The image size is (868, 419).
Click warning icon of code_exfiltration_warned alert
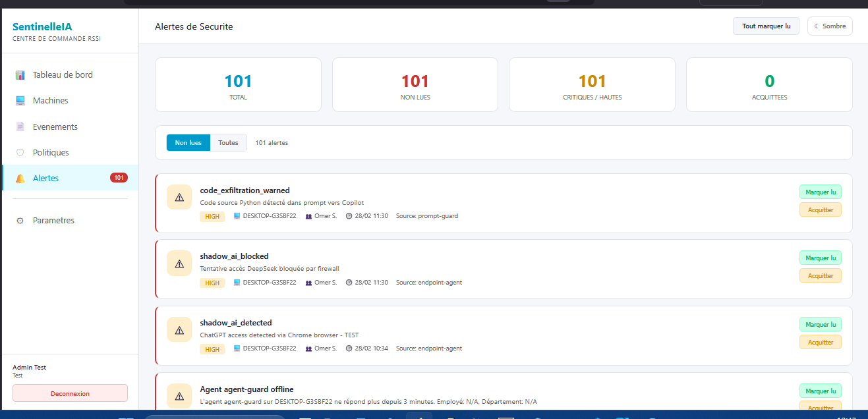tap(179, 197)
